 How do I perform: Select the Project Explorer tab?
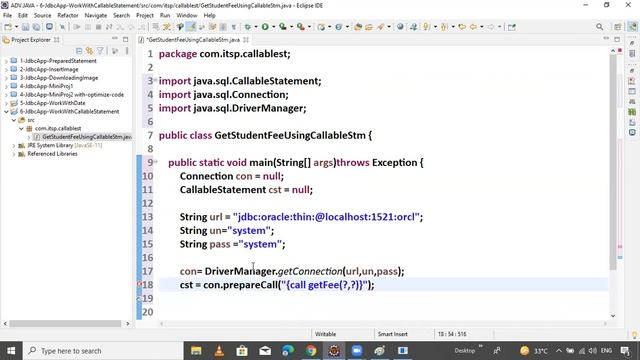31,40
